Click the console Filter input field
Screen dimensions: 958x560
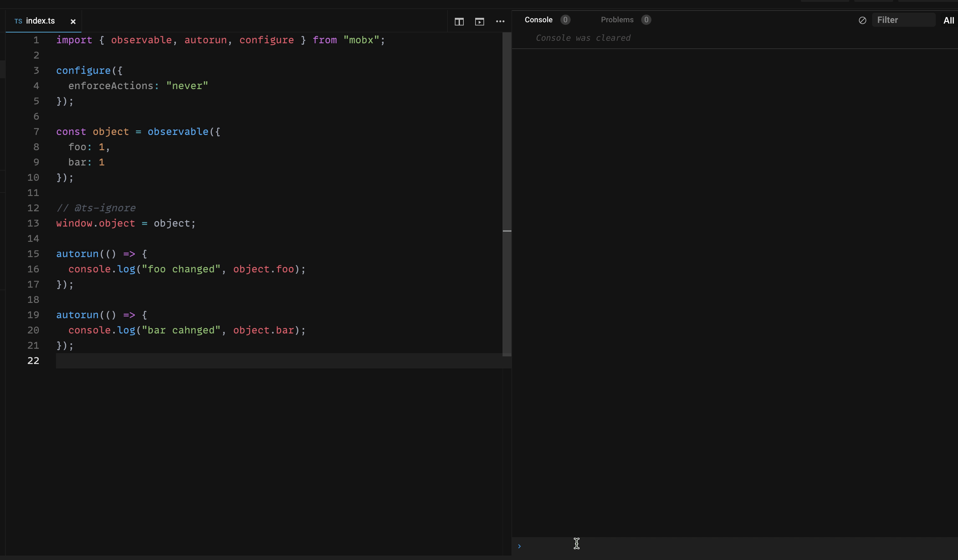tap(903, 20)
